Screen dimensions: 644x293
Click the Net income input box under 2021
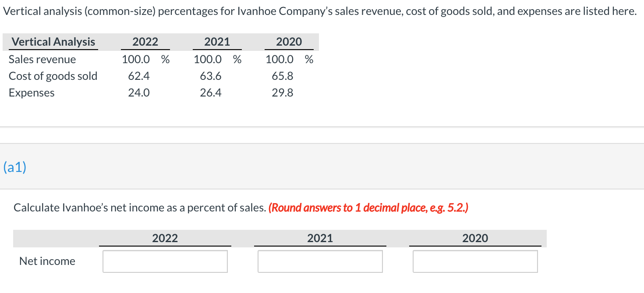[320, 261]
